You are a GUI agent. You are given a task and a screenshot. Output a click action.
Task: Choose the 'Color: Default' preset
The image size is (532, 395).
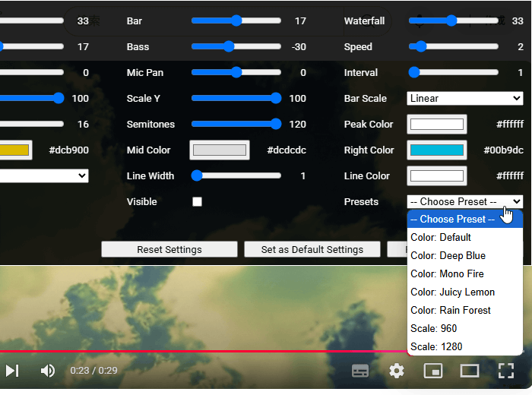tap(465, 237)
